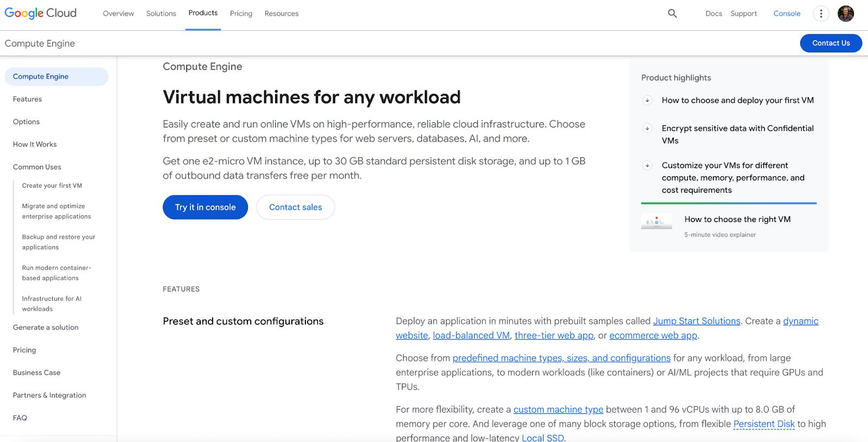Open the Overview nav item
Image resolution: width=868 pixels, height=442 pixels.
coord(118,14)
